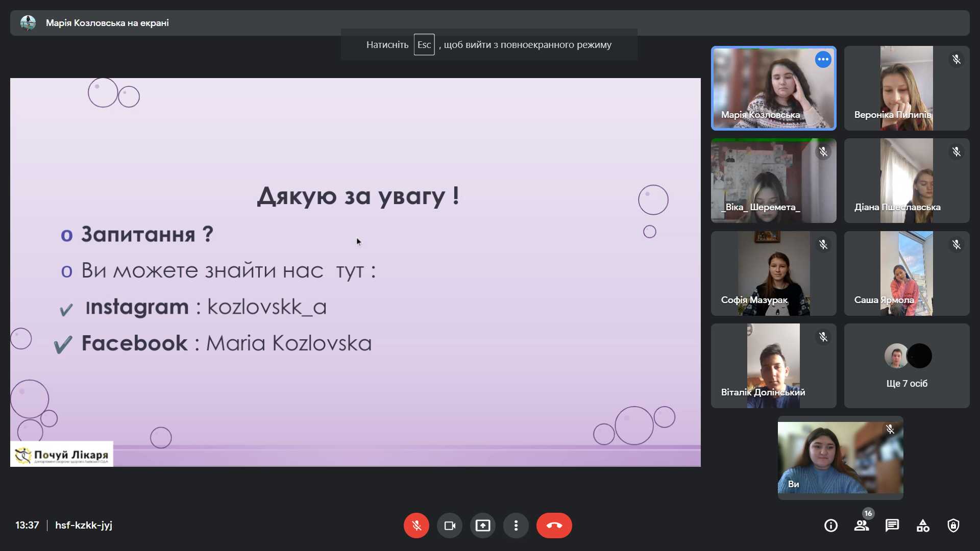
Task: Open the host controls shield icon
Action: pos(953,525)
